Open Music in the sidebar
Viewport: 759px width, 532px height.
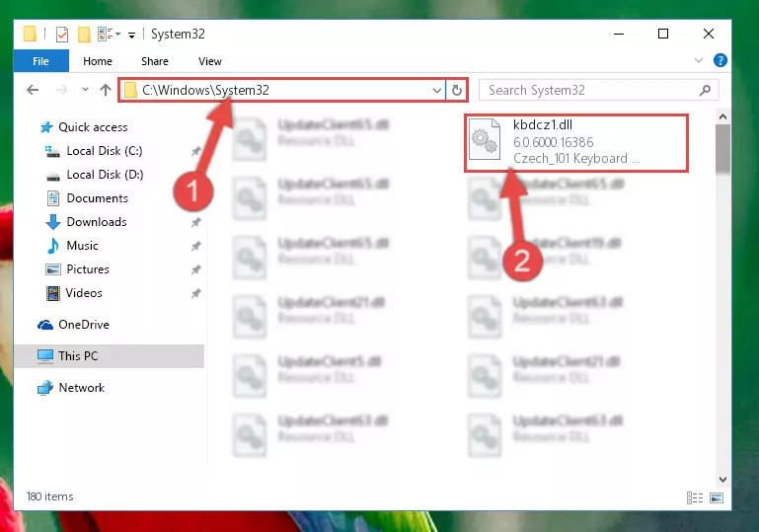(82, 246)
